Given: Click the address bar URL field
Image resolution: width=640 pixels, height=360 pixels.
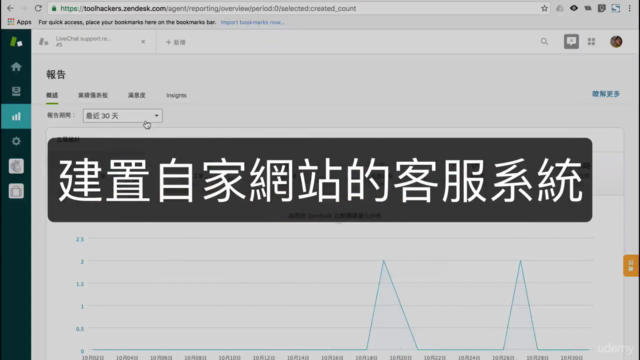Looking at the screenshot, I should (x=298, y=8).
